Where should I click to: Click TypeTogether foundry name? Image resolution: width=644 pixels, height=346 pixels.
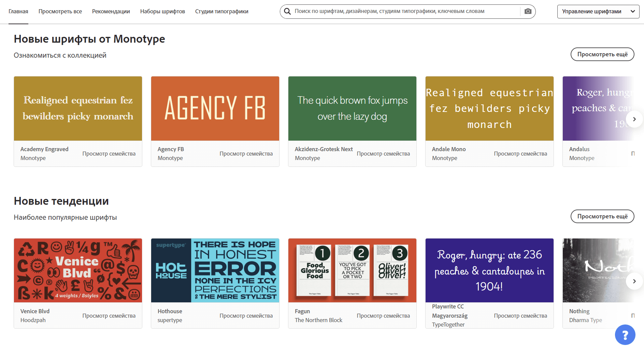click(448, 325)
